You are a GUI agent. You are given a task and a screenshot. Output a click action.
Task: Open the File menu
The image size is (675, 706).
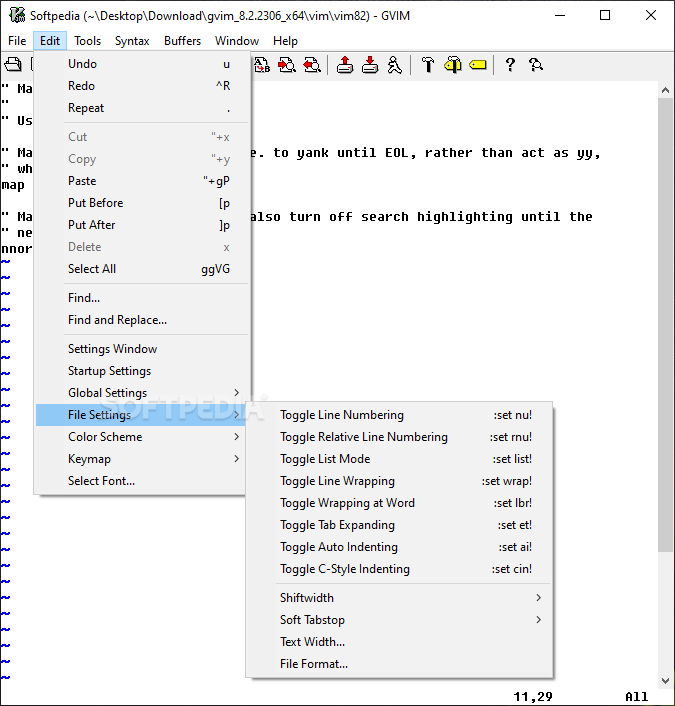pyautogui.click(x=17, y=41)
